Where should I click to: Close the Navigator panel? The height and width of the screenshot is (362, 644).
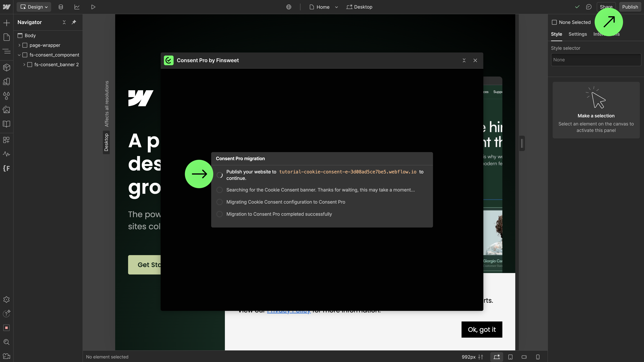point(64,22)
